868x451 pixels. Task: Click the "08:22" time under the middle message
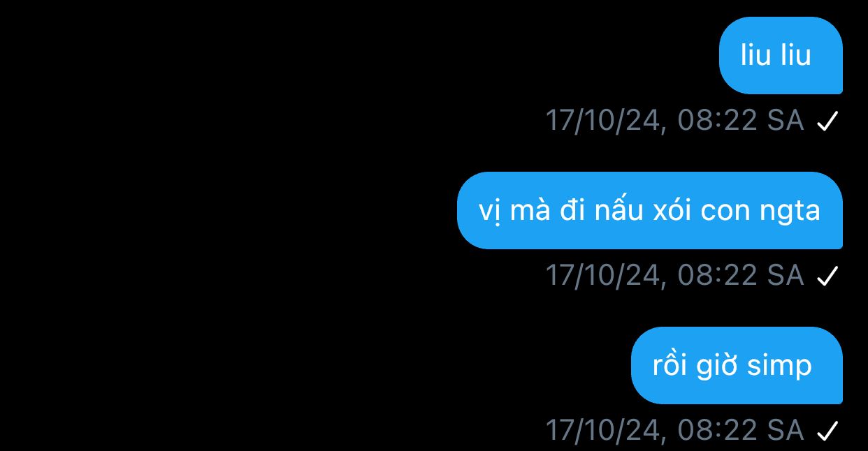tap(718, 276)
